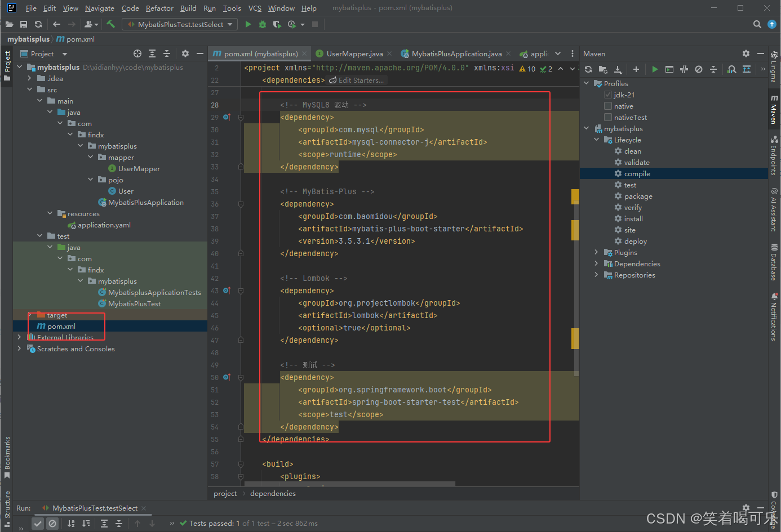781x532 pixels.
Task: Open run configuration dropdown MybatisPlusTest.testSelect
Action: [180, 24]
